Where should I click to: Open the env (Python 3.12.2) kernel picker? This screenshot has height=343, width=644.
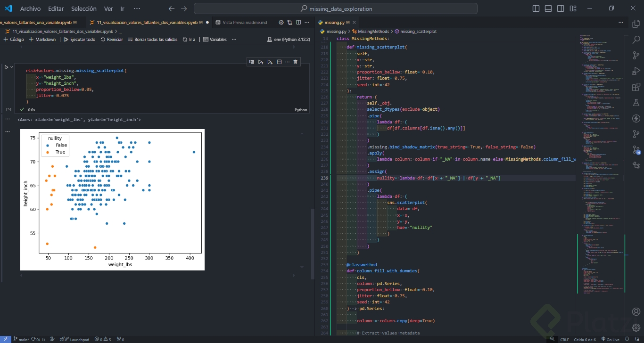[x=289, y=40]
